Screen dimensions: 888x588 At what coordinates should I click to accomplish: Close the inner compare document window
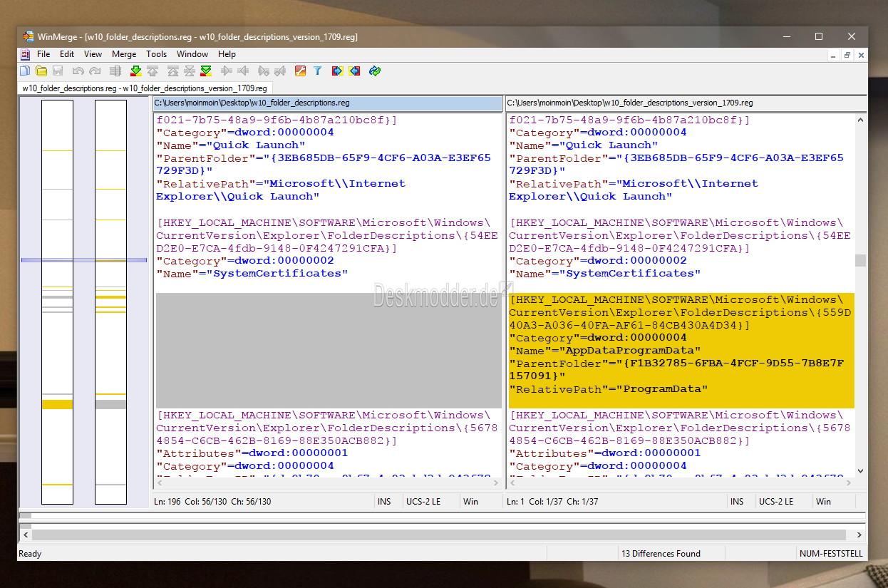[x=861, y=55]
